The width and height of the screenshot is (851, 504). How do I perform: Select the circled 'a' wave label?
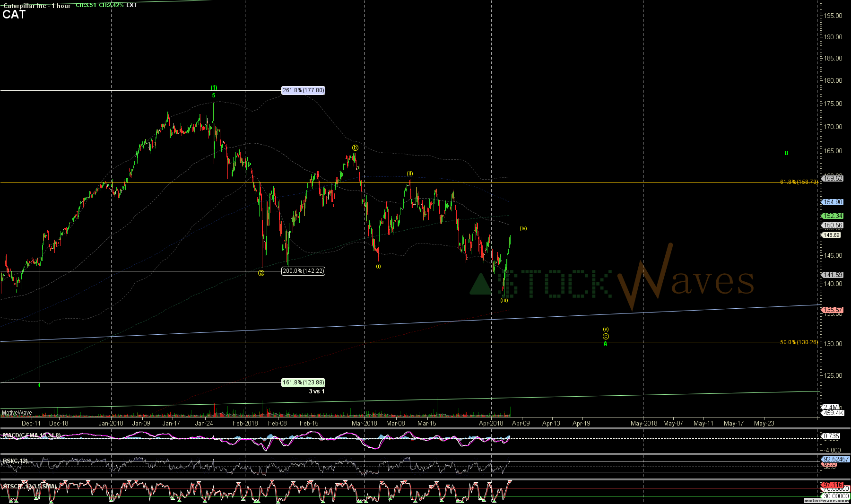point(261,273)
